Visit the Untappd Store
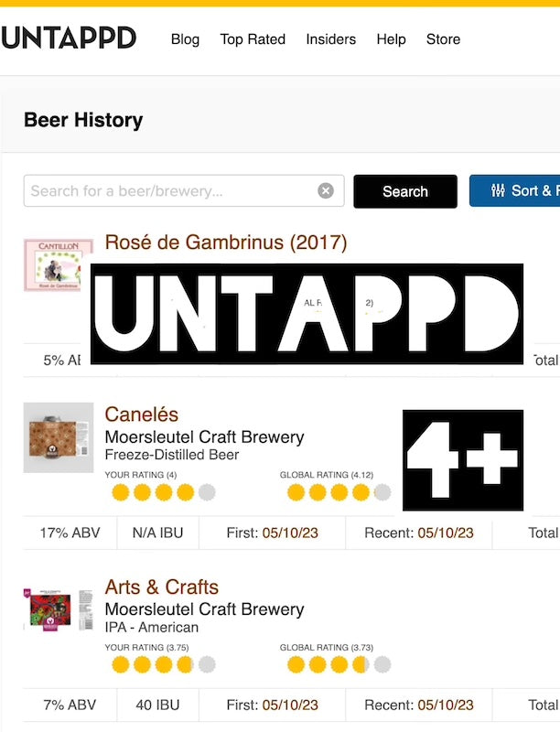 click(443, 39)
